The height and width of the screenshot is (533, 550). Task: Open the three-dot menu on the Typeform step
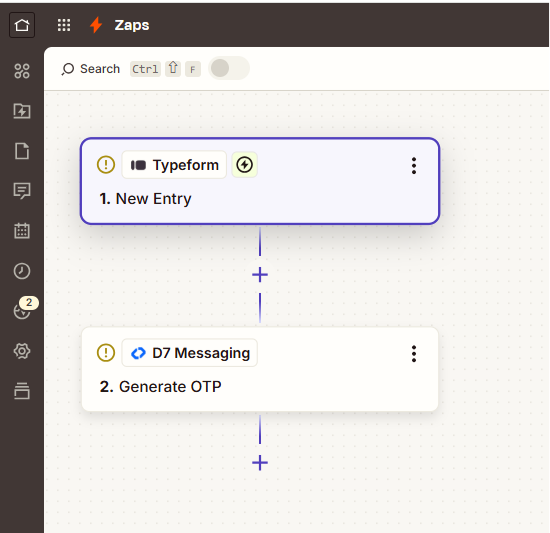click(414, 166)
